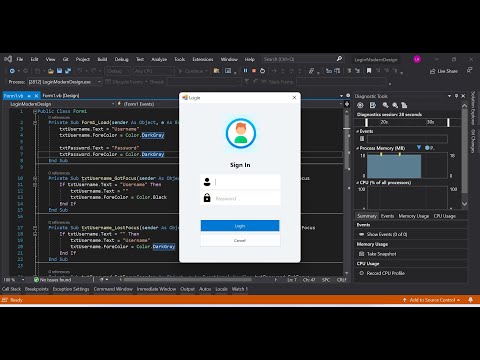Click the search magnifier icon
The image size is (480, 360).
[339, 59]
